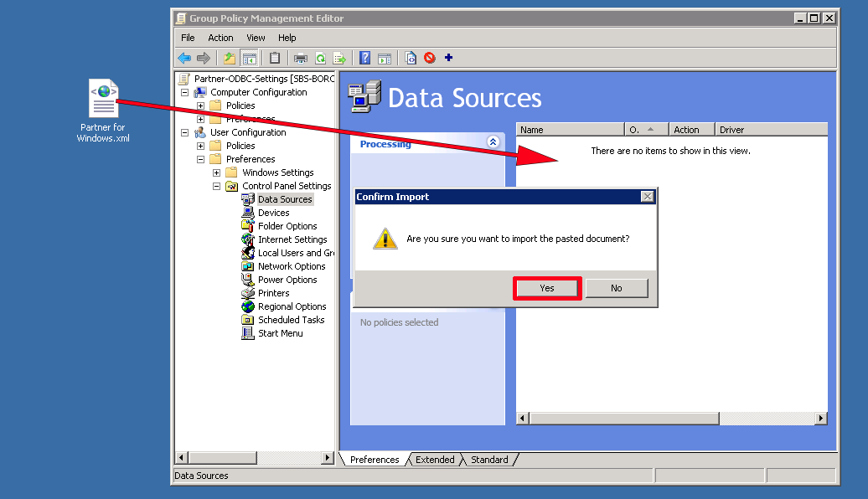Select the Computer Configuration tree item
Screen dimensions: 868x499
[x=258, y=92]
